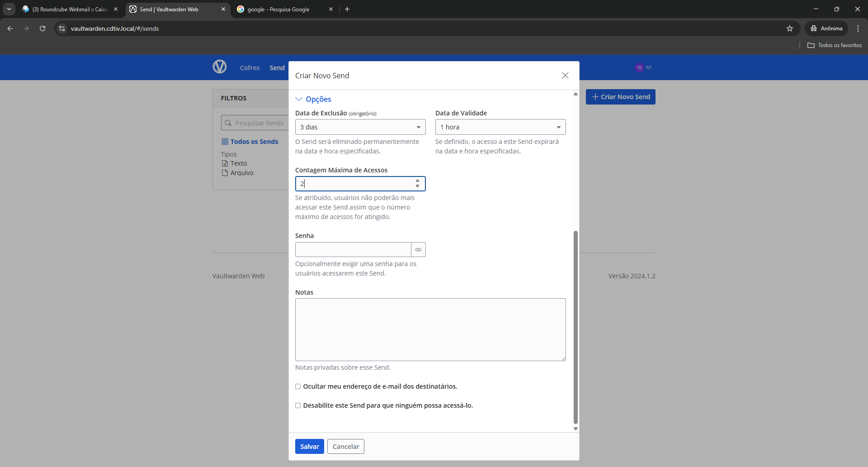
Task: Check Desabilite este Send checkbox
Action: (298, 405)
